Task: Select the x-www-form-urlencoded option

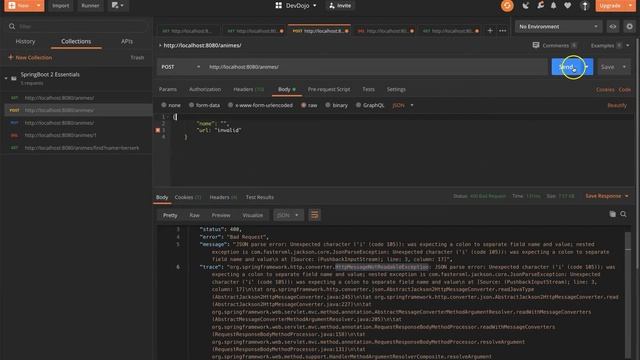Action: [231, 105]
